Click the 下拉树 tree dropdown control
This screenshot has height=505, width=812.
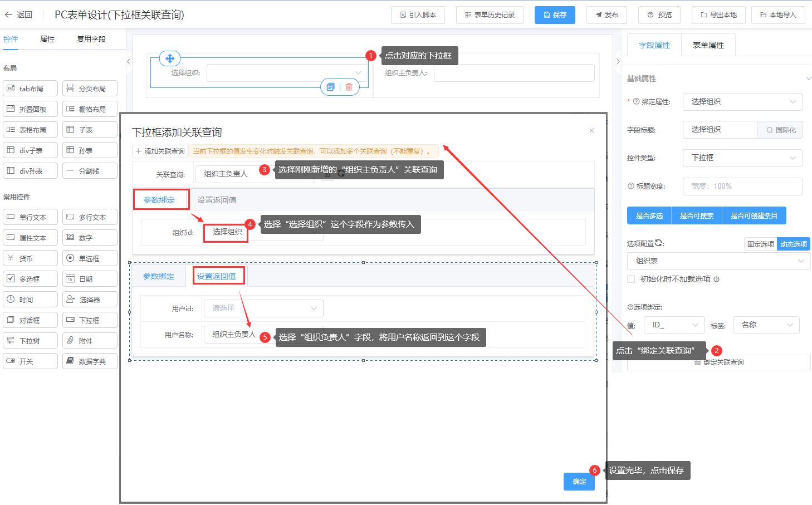[x=30, y=341]
